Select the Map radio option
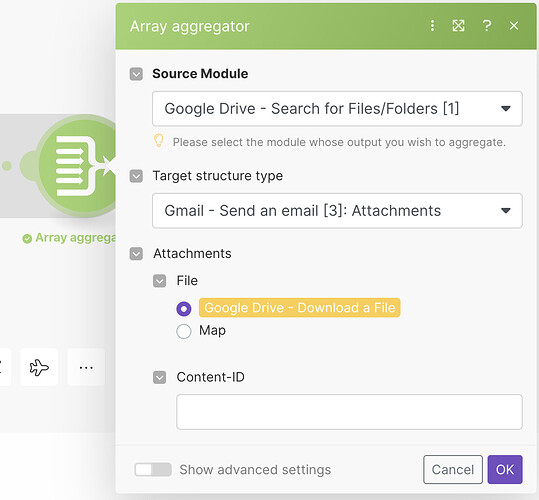539x500 pixels. tap(184, 331)
